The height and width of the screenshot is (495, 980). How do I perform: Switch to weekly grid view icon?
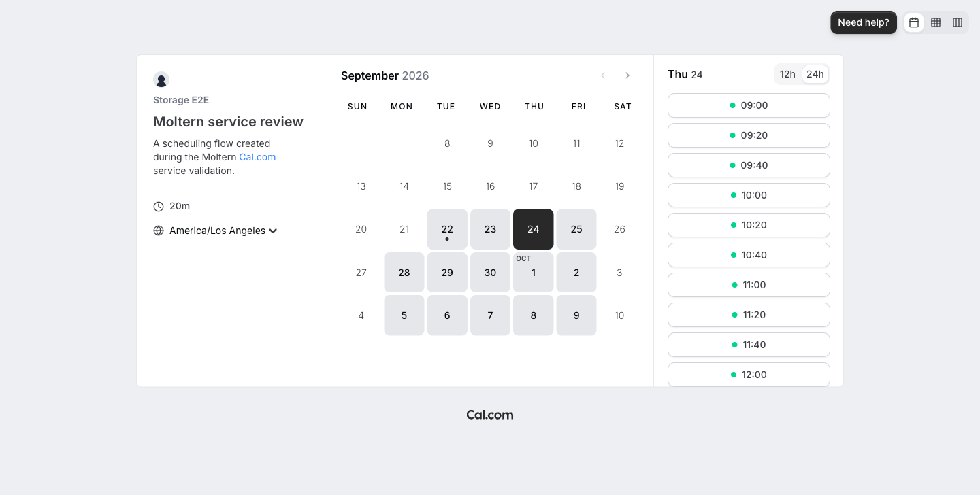pos(936,22)
